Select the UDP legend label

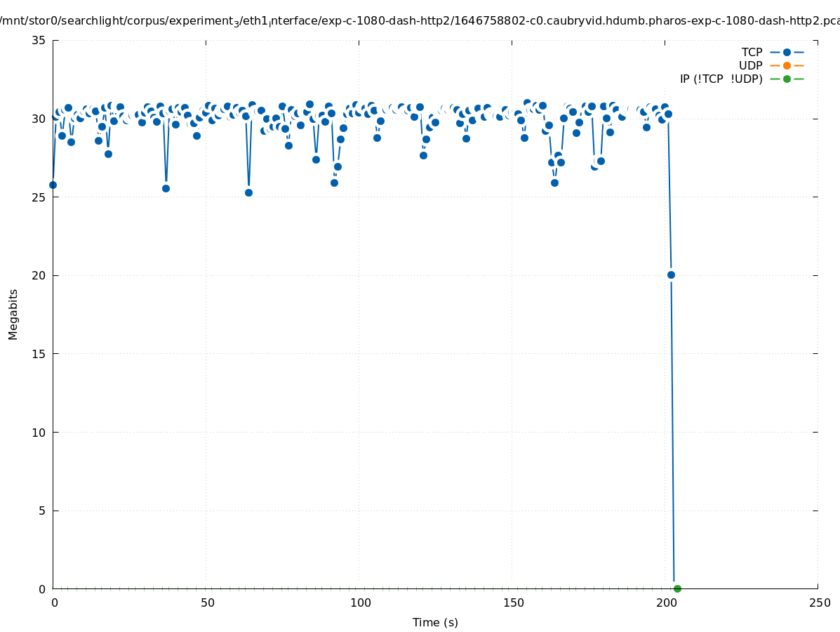point(750,65)
